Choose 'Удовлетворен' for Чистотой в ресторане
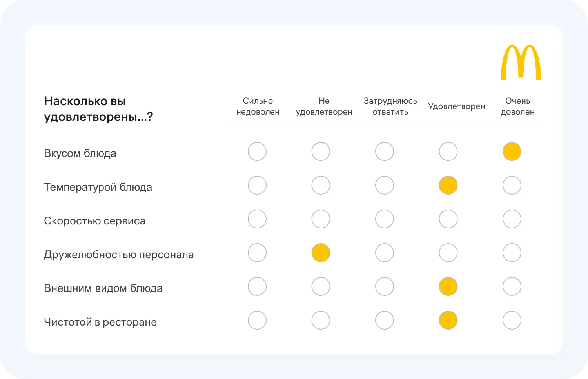588x379 pixels. 448,320
